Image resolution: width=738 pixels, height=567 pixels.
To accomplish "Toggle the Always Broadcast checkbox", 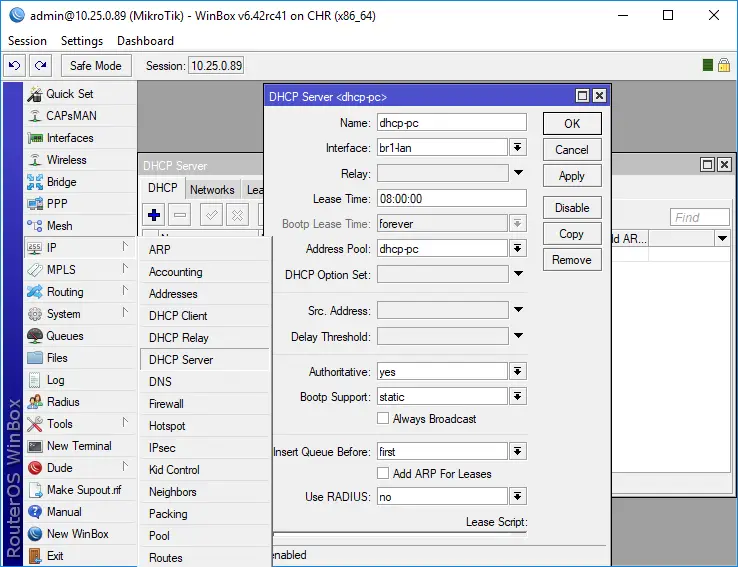I will 383,418.
